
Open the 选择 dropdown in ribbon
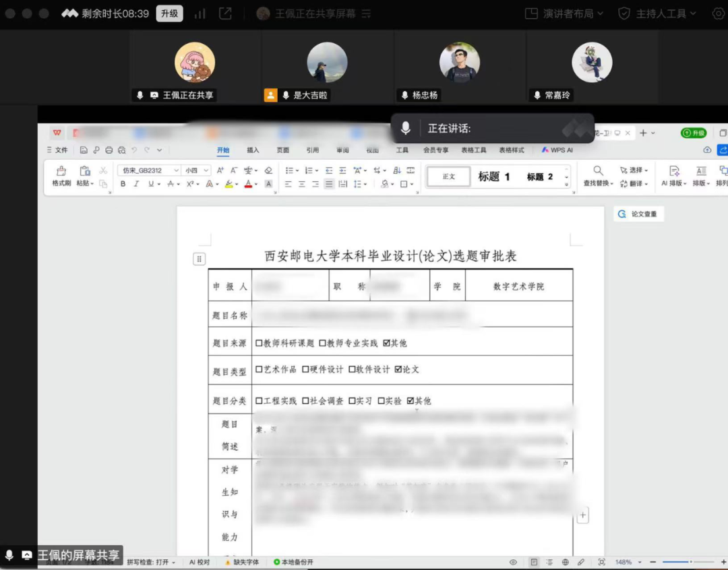click(634, 170)
